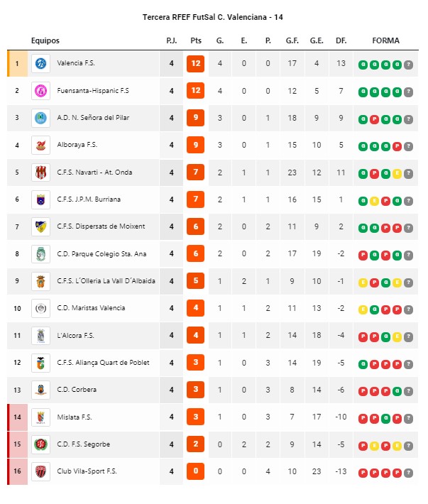Select the Alboraya F.S. red bird crest

[40, 145]
